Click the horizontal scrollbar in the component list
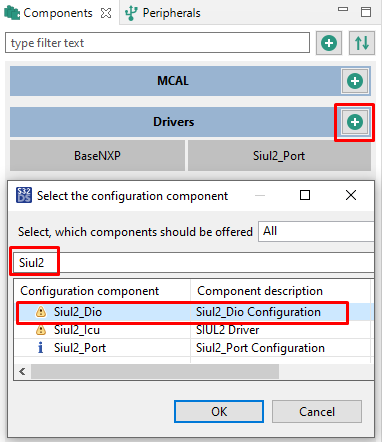This screenshot has width=382, height=442. (x=155, y=371)
